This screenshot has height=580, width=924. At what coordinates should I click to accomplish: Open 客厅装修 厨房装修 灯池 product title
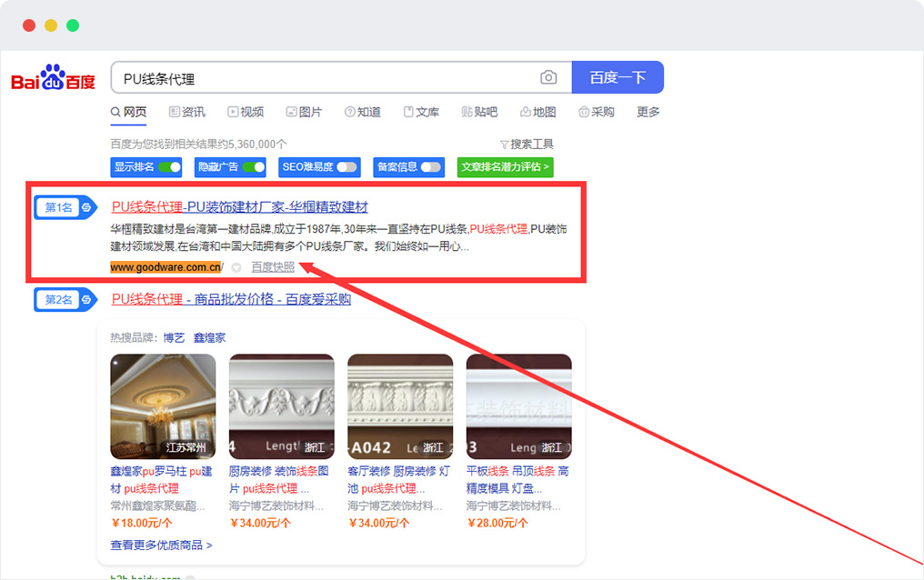pyautogui.click(x=399, y=480)
